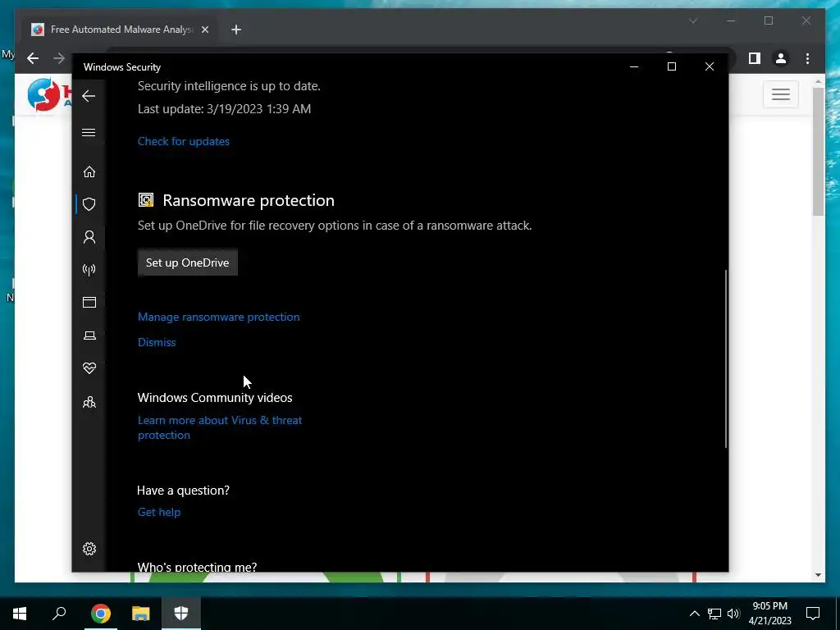840x630 pixels.
Task: Click the Windows Security vertical scrollbar
Action: (x=726, y=359)
